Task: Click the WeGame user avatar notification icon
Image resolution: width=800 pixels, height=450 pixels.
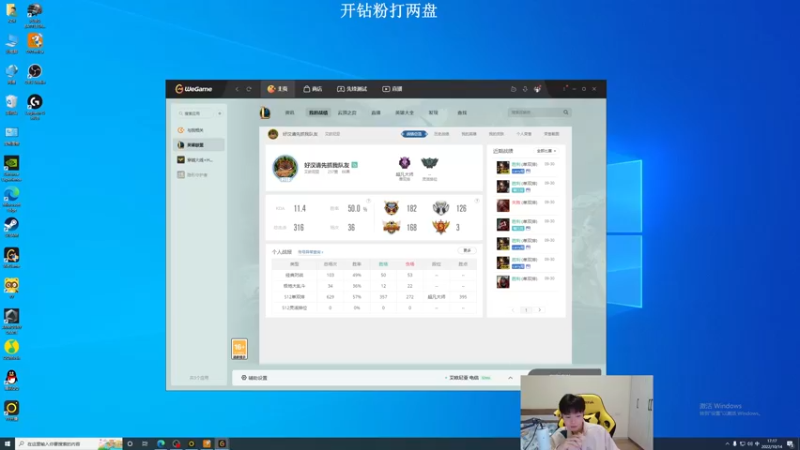Action: (537, 89)
